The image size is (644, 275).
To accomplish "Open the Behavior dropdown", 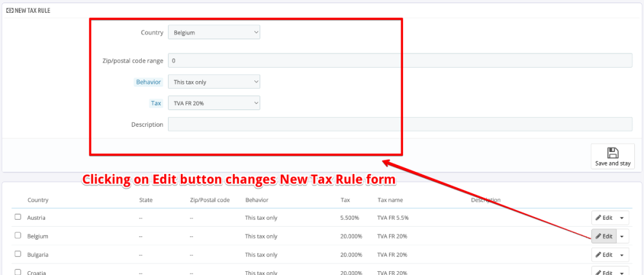I will [x=214, y=82].
